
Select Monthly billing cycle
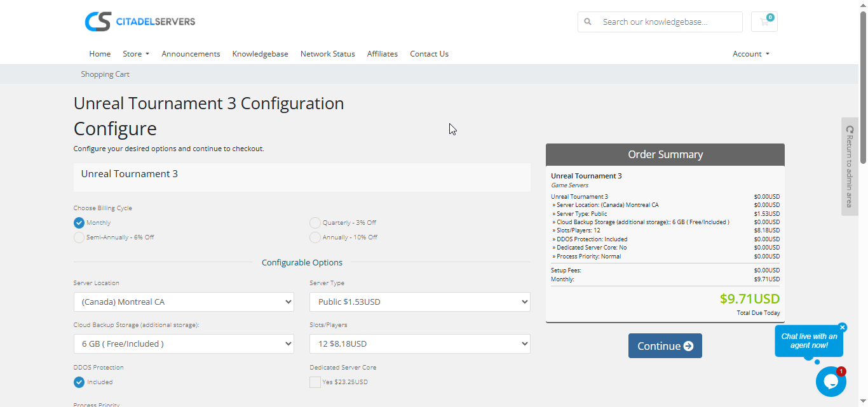coord(79,223)
